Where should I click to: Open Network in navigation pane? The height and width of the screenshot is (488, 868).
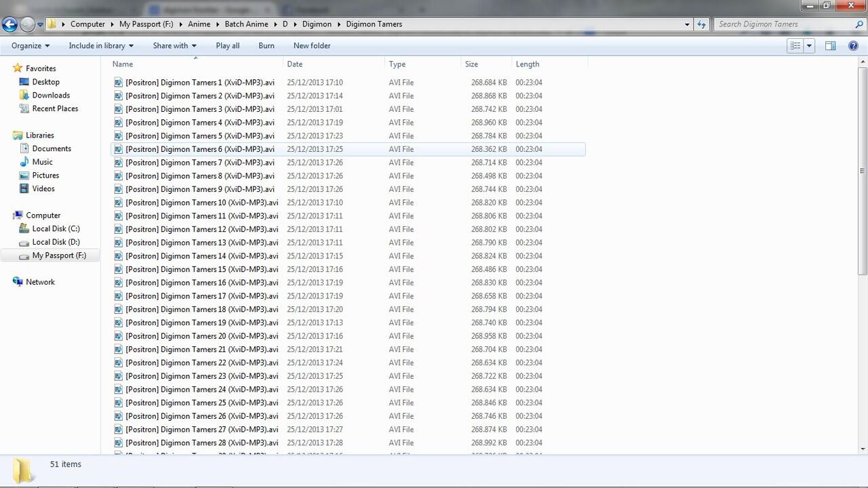pos(40,282)
